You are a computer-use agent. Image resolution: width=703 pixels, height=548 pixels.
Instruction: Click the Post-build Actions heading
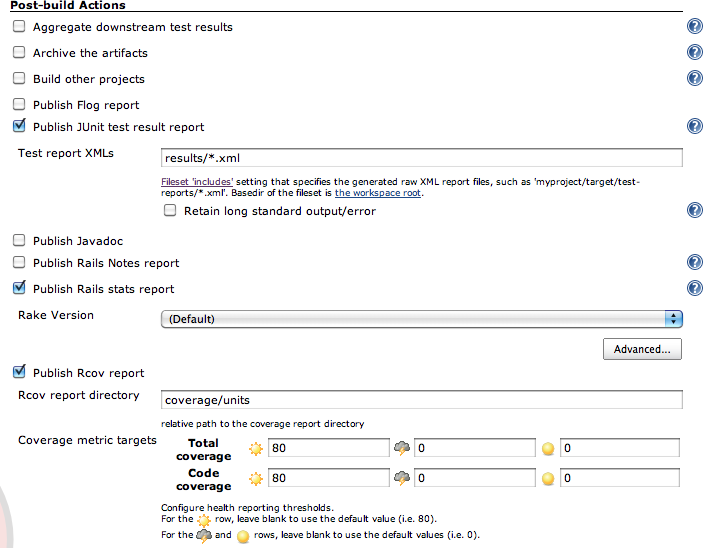[68, 5]
